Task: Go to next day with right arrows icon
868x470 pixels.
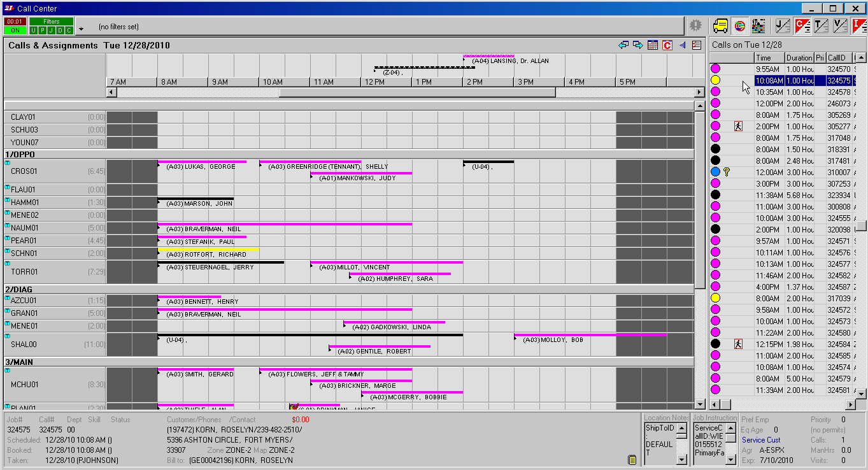Action: coord(637,45)
